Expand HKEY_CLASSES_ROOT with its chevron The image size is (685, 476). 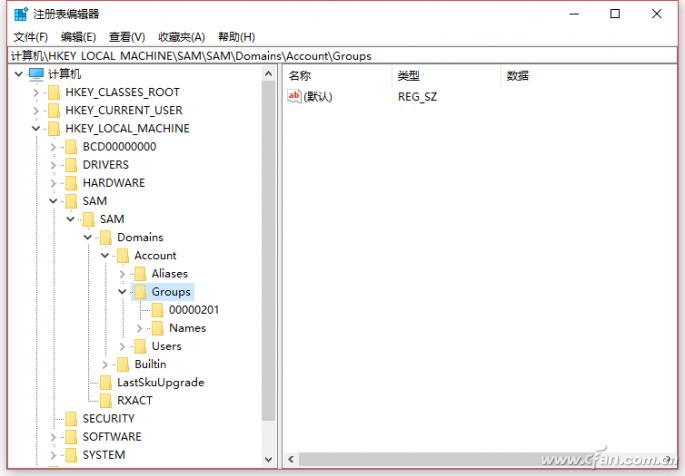tap(36, 93)
